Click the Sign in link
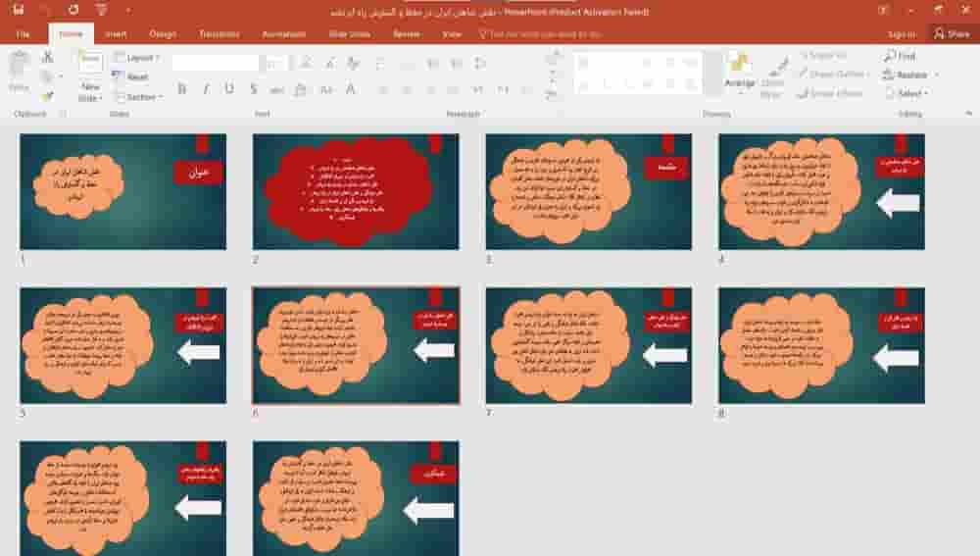Viewport: 980px width, 556px height. pos(901,33)
